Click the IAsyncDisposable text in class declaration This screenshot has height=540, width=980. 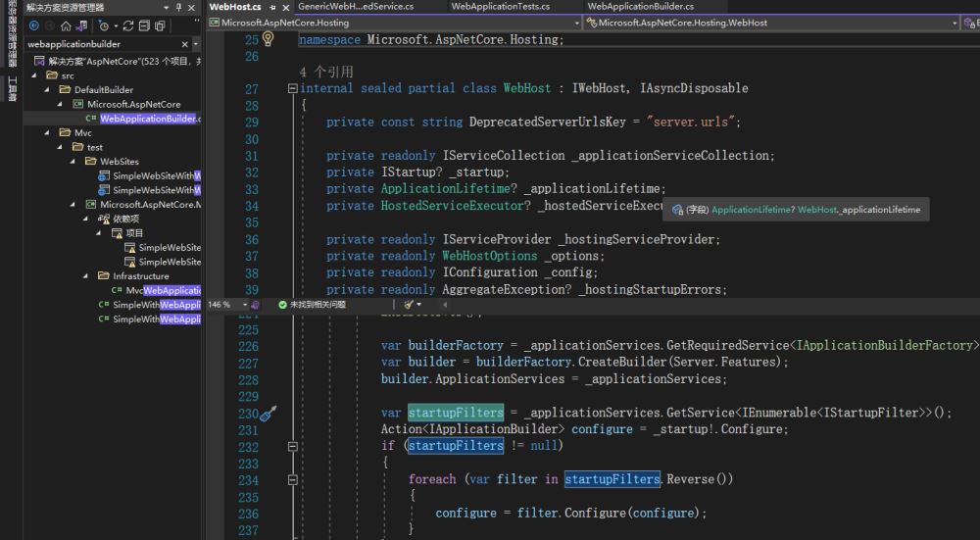694,88
